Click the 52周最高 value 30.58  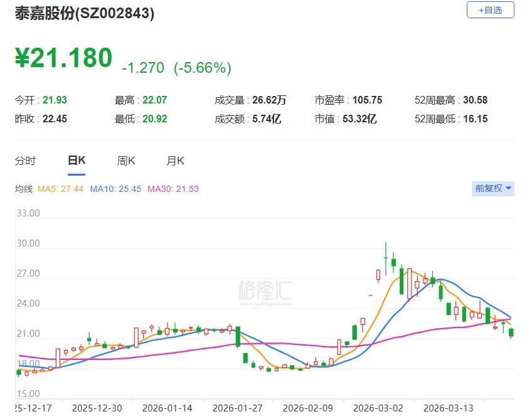[475, 100]
